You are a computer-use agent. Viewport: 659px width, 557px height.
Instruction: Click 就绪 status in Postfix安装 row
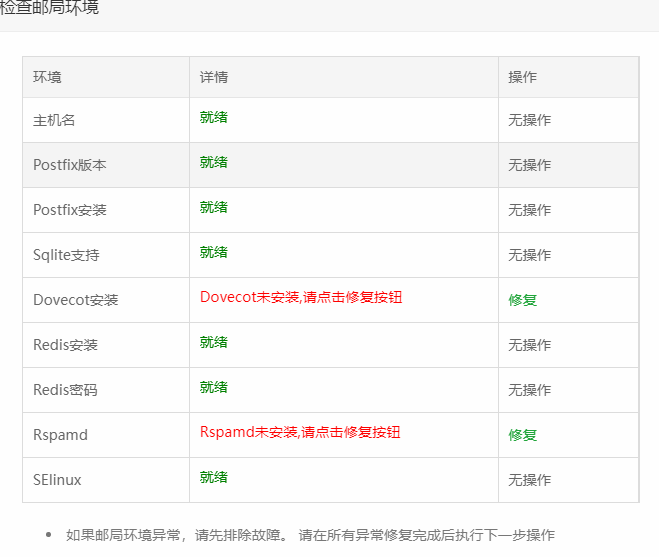coord(214,207)
